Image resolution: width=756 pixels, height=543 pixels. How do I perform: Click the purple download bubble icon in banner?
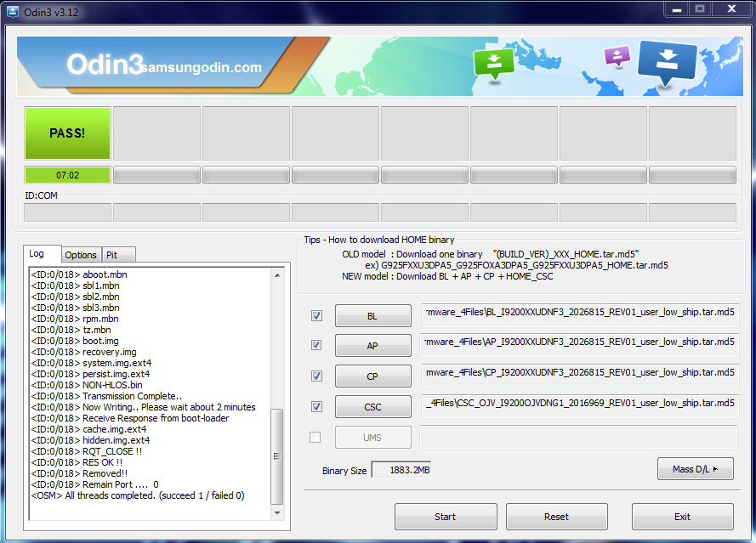click(617, 56)
